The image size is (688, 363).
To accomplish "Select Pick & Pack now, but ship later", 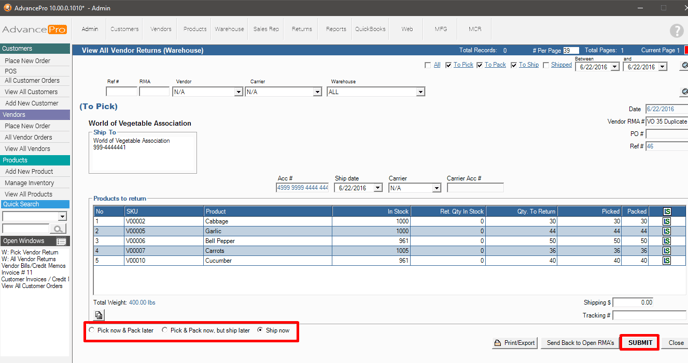I will pyautogui.click(x=165, y=330).
